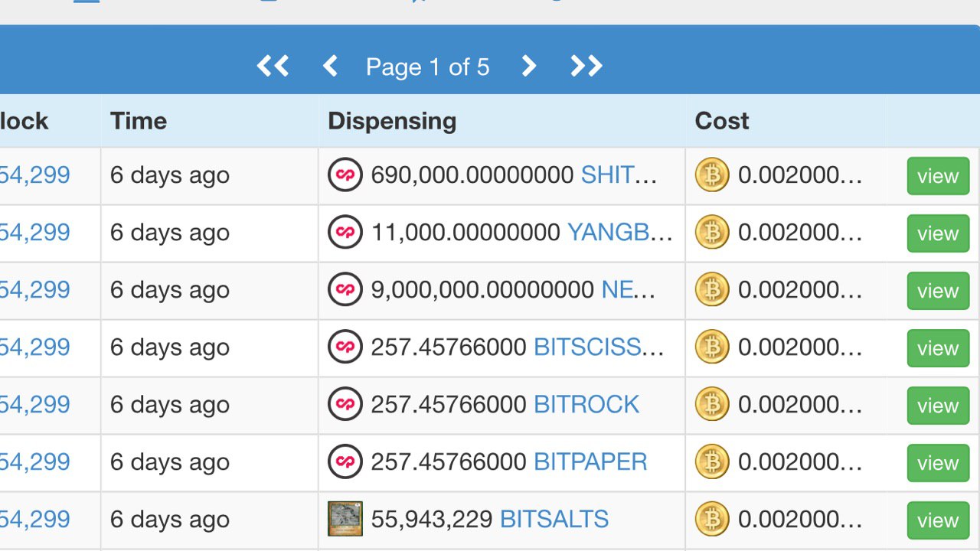The width and height of the screenshot is (980, 551).
Task: Click Bitcoin coin icon in YANGB… row
Action: tap(712, 233)
